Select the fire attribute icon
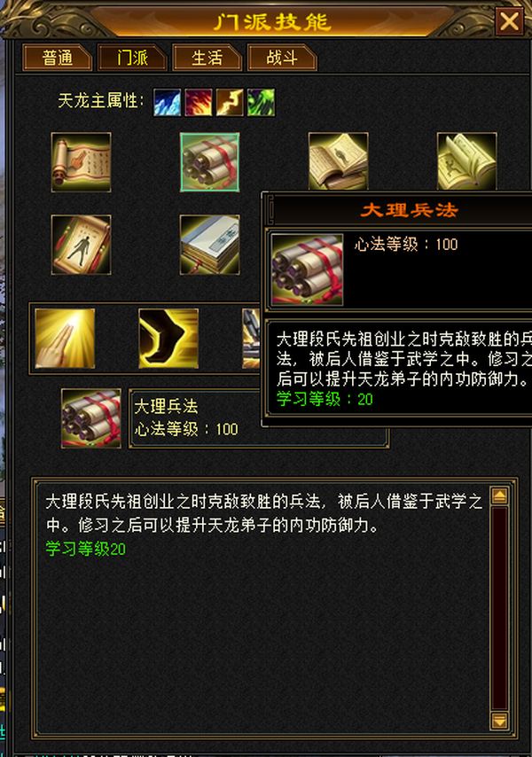532x757 pixels. (x=199, y=102)
